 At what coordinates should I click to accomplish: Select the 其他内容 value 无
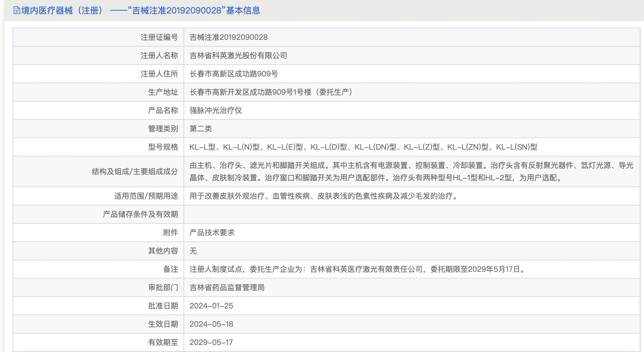(193, 251)
